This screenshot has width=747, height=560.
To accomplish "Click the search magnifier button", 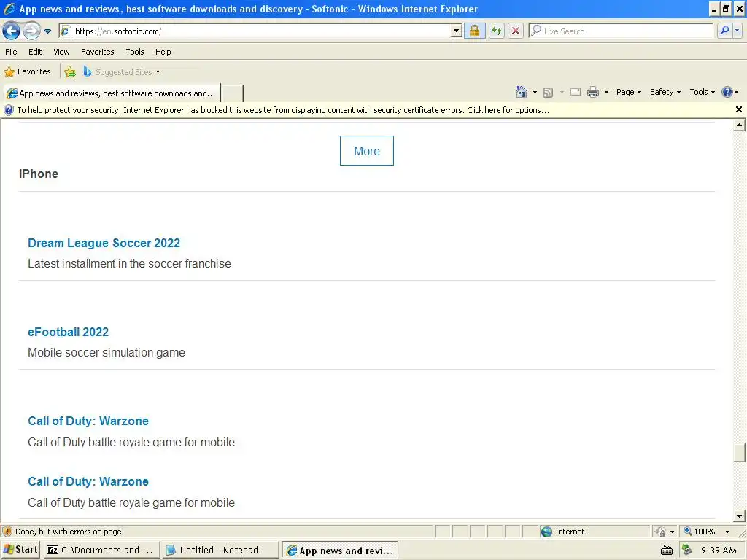I will click(724, 31).
